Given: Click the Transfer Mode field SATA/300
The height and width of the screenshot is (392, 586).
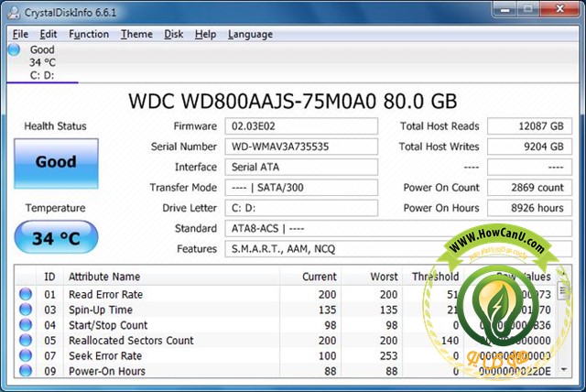Looking at the screenshot, I should (301, 188).
